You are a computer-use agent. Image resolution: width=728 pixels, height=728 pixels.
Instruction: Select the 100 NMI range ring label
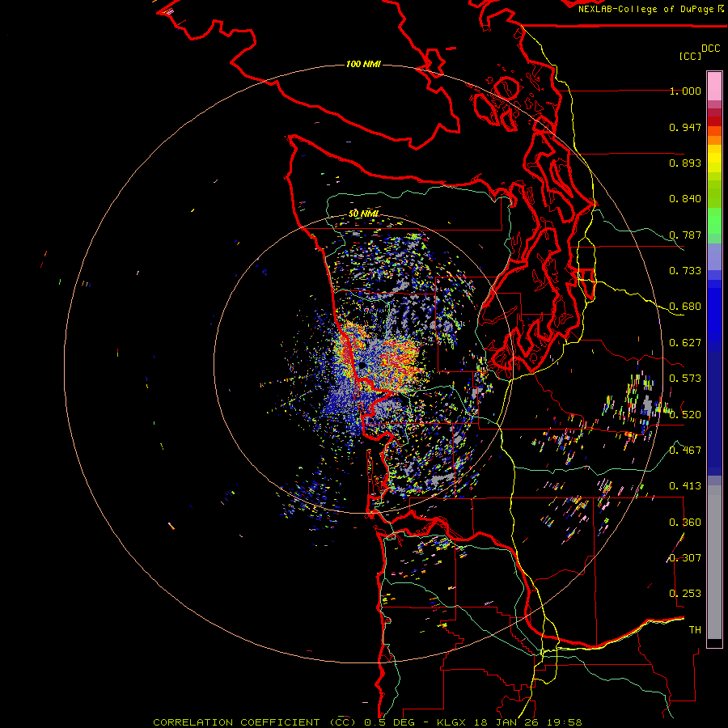pyautogui.click(x=363, y=64)
